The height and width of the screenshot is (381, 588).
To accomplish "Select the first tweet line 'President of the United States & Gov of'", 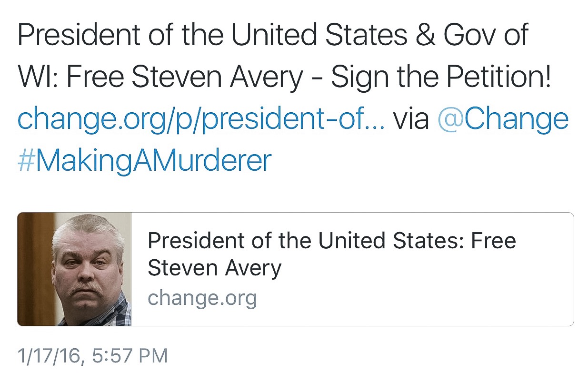I will (272, 36).
